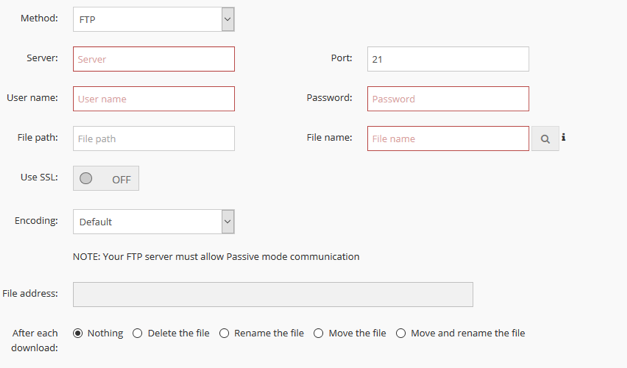Screen dimensions: 627x368
Task: Choose Move and rename the file
Action: coord(401,333)
